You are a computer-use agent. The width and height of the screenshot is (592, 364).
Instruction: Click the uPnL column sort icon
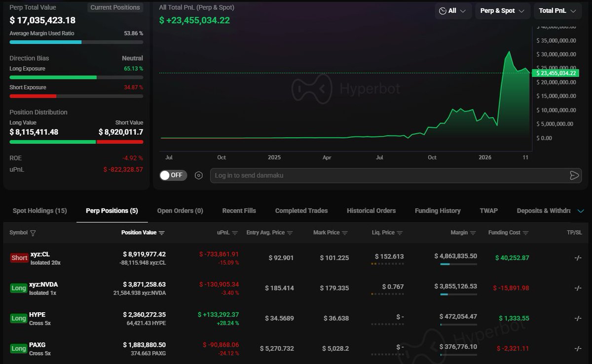tap(235, 233)
